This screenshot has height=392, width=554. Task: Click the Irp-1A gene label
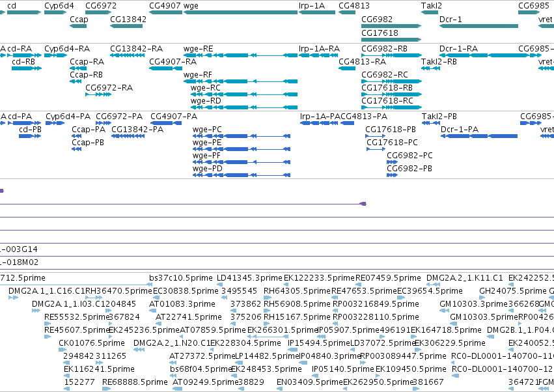point(312,6)
